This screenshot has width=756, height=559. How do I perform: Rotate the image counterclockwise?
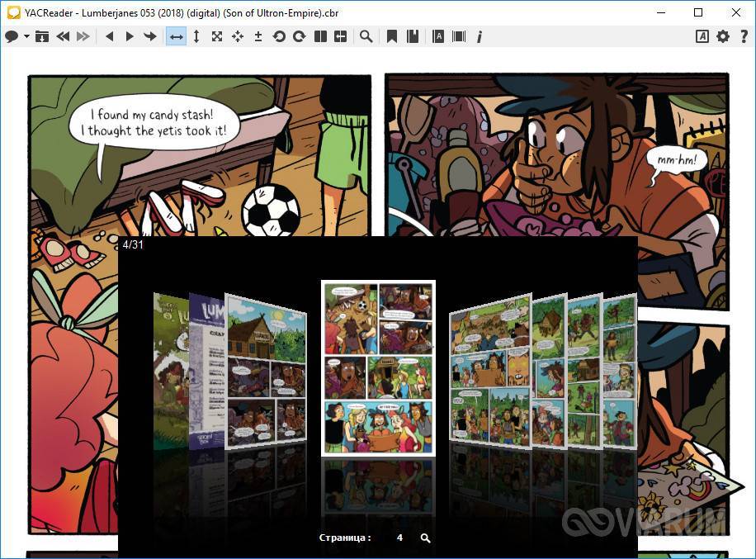(279, 36)
